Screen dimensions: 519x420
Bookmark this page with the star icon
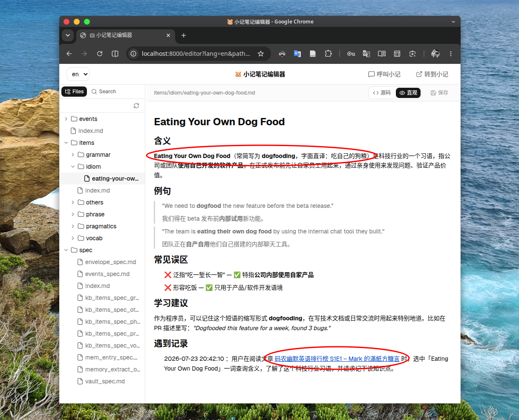(261, 54)
